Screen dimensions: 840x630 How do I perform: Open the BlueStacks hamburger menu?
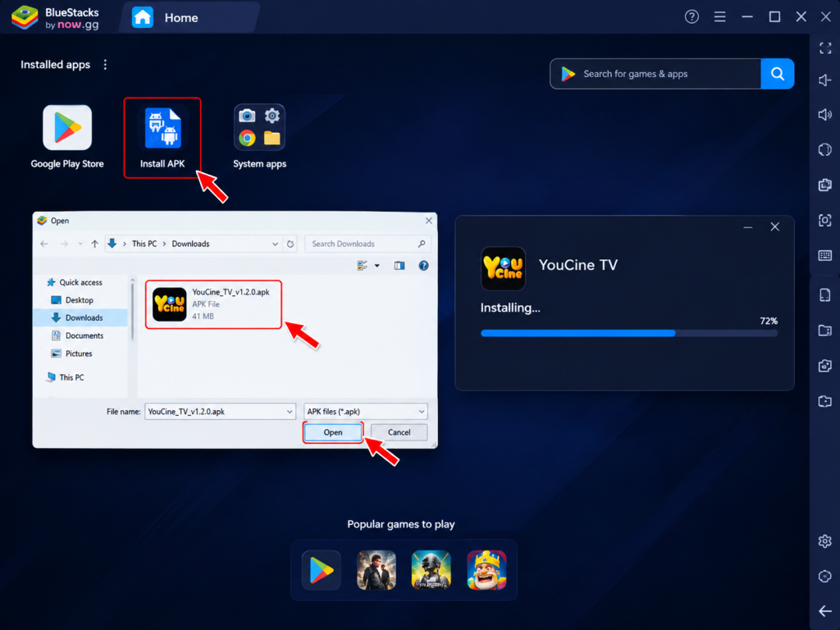tap(719, 17)
